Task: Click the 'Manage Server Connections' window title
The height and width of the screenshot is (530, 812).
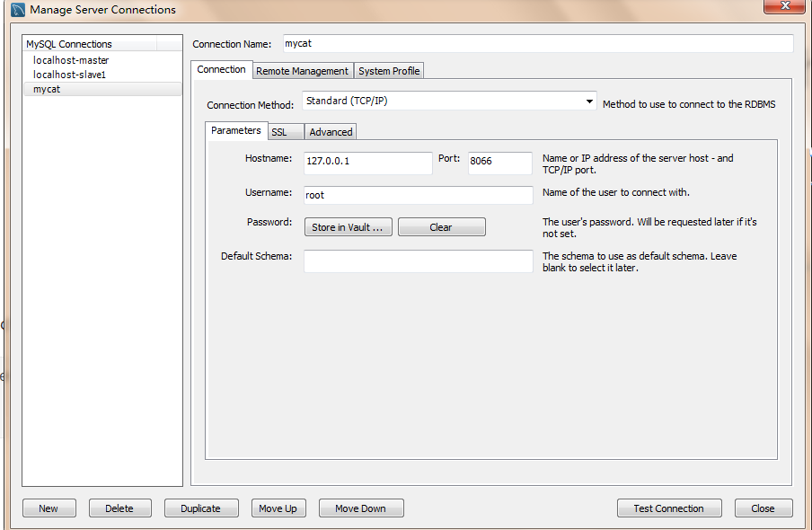Action: tap(102, 10)
